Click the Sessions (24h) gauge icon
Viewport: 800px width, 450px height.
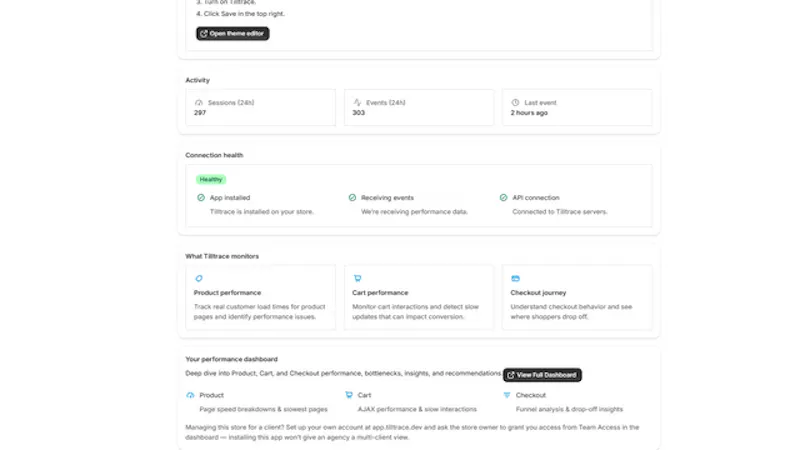pyautogui.click(x=199, y=103)
